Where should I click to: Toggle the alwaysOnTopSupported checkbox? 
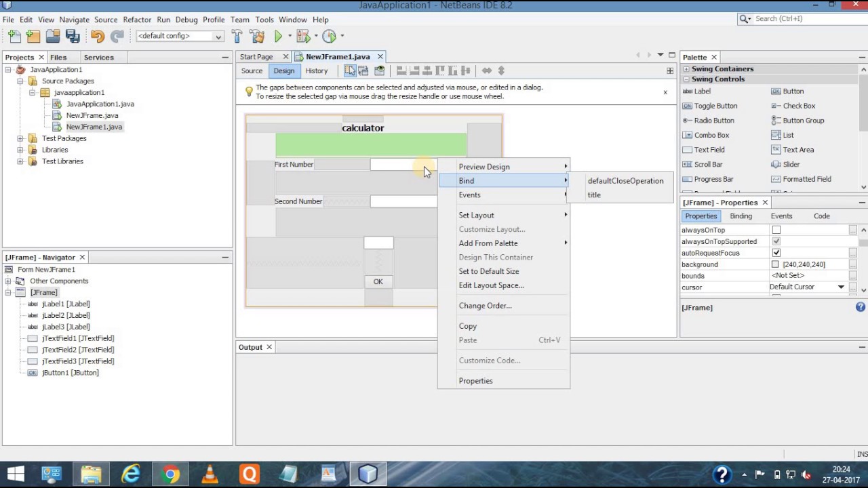pos(776,241)
